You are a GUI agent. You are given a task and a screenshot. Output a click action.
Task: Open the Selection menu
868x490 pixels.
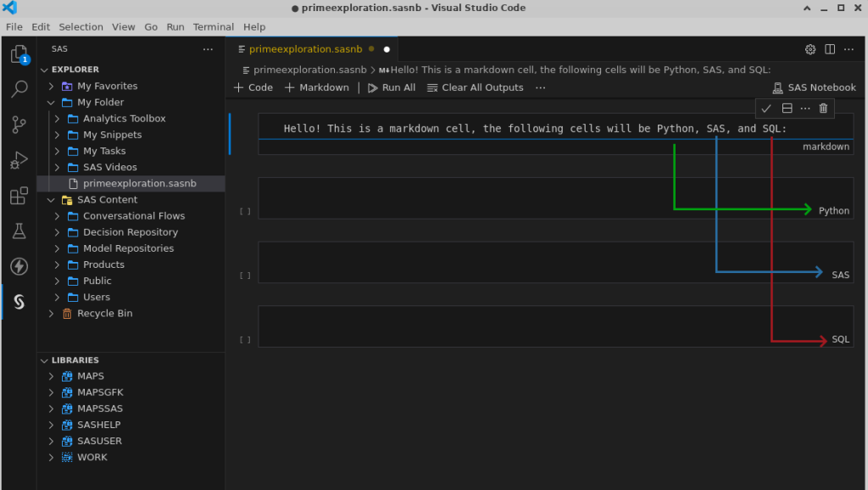(81, 27)
